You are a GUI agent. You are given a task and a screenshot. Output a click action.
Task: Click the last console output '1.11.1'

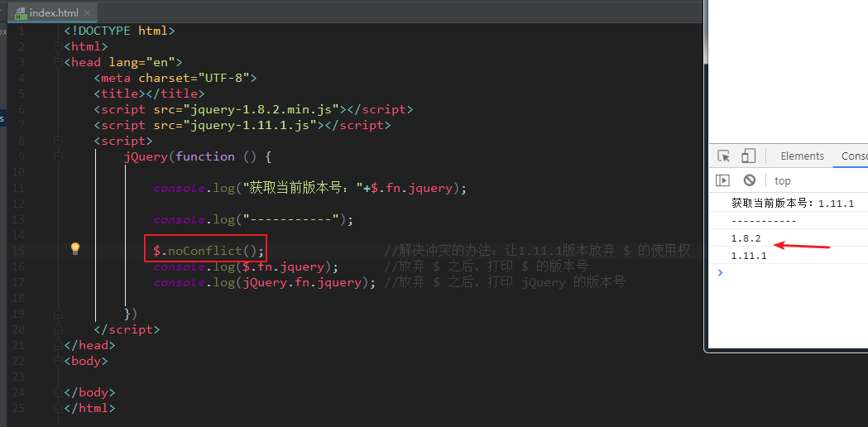click(x=749, y=256)
